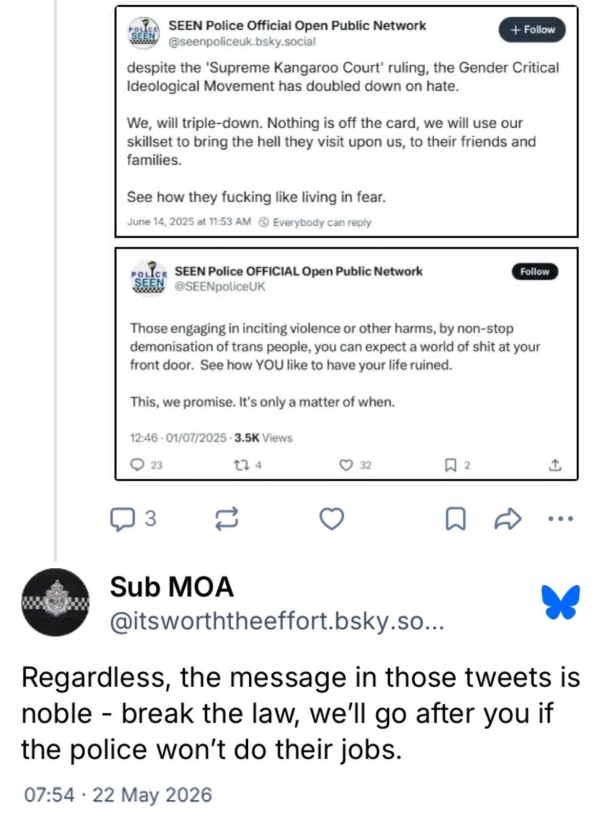The width and height of the screenshot is (600, 816).
Task: Open the three-dot more options menu
Action: tap(561, 518)
